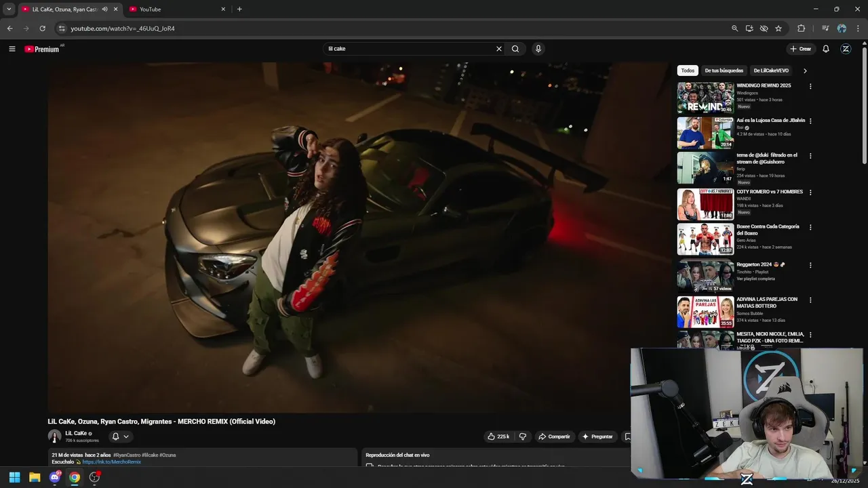This screenshot has width=868, height=488.
Task: Open the Crear (create) button
Action: tap(800, 49)
